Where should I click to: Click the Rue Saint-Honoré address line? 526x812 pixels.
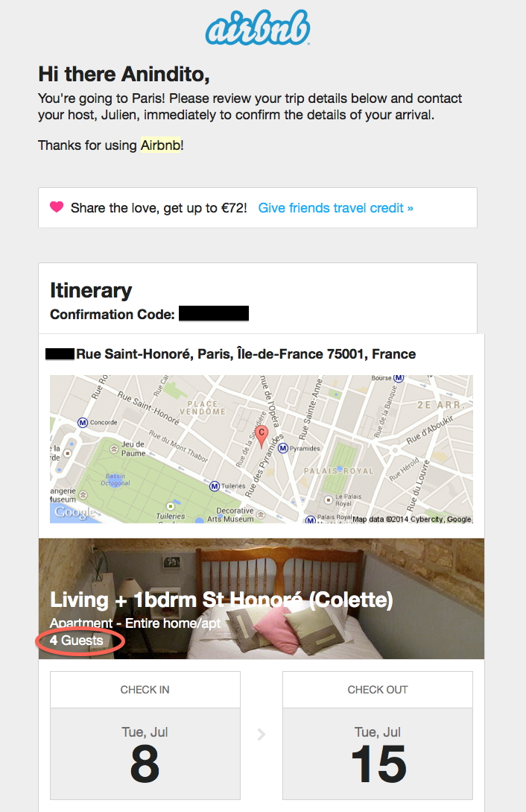246,354
